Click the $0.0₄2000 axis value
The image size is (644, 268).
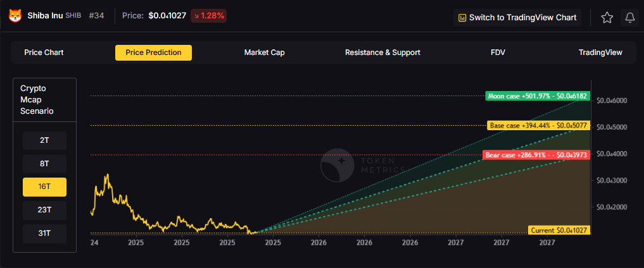612,207
